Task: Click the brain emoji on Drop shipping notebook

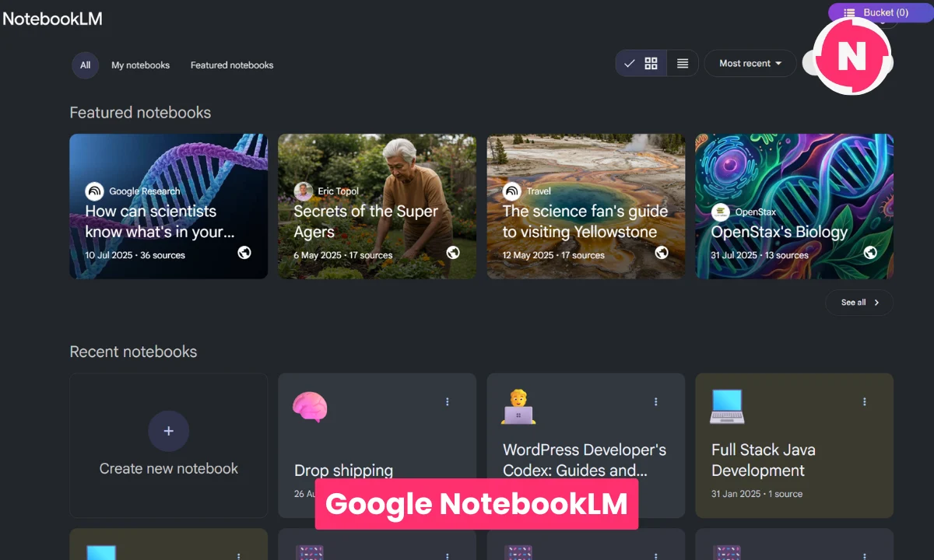Action: click(311, 407)
